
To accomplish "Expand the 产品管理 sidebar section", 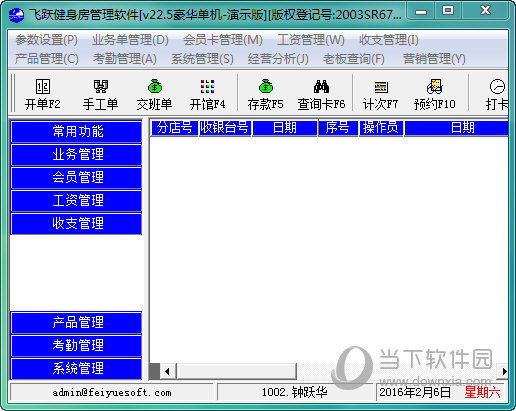I will (x=77, y=322).
